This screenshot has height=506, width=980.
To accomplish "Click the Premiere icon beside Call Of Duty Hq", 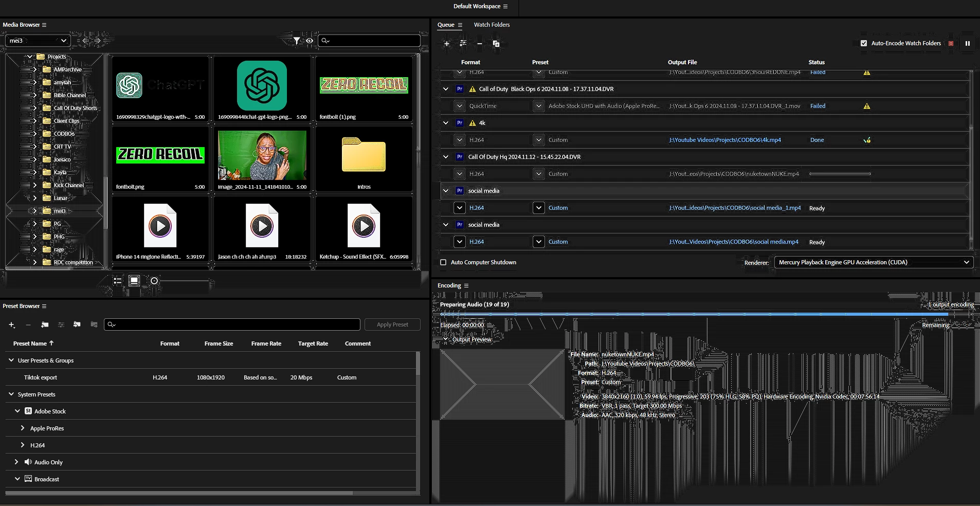I will click(460, 157).
